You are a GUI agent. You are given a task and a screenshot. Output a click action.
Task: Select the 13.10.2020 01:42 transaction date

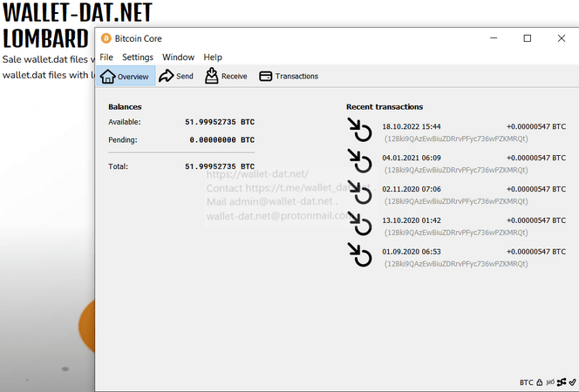coord(412,220)
